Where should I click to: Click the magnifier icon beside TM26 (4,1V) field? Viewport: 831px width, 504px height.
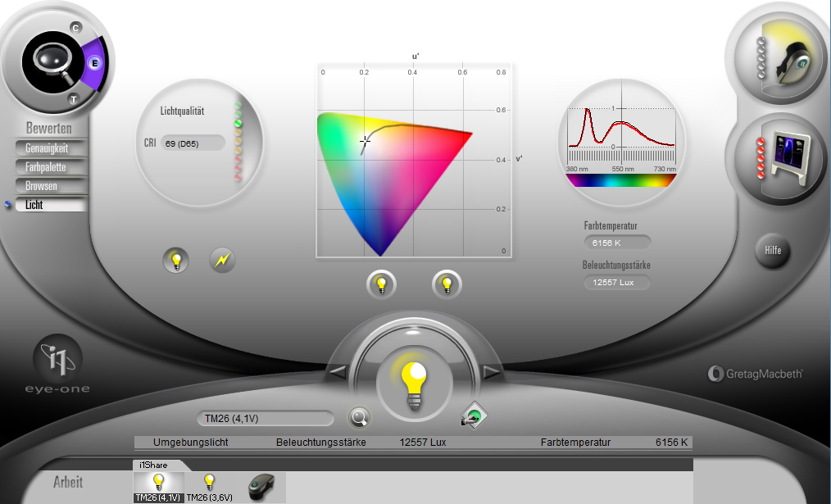(359, 418)
